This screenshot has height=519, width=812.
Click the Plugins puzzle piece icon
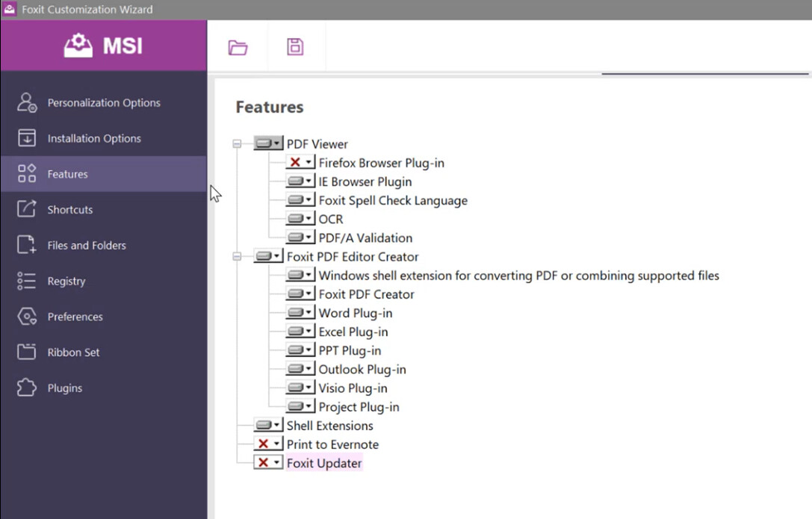27,388
